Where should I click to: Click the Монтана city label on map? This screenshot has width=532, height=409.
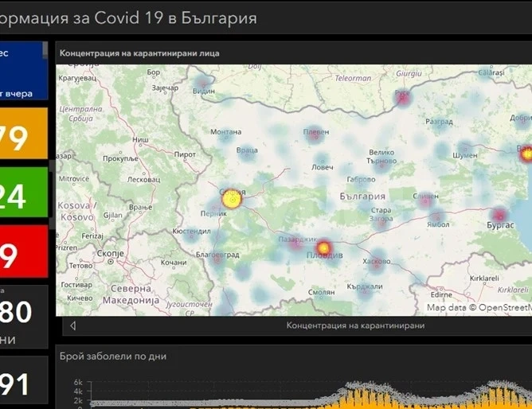(226, 132)
